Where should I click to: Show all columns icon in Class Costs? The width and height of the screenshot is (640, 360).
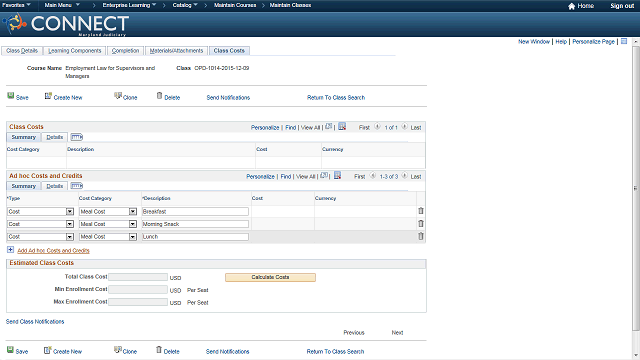point(77,137)
